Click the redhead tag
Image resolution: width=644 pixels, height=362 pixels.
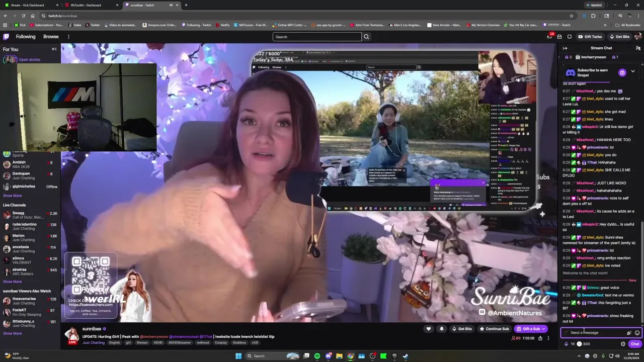click(x=203, y=343)
